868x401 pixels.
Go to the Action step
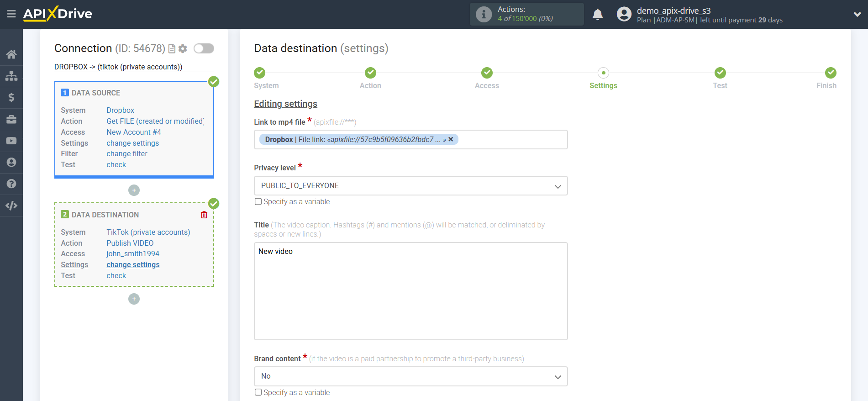(370, 73)
